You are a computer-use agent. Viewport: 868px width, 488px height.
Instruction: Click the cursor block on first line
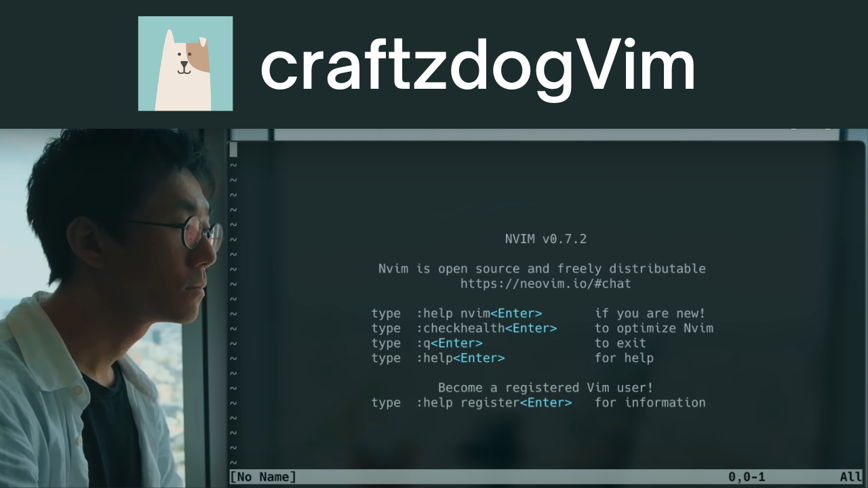coord(233,150)
